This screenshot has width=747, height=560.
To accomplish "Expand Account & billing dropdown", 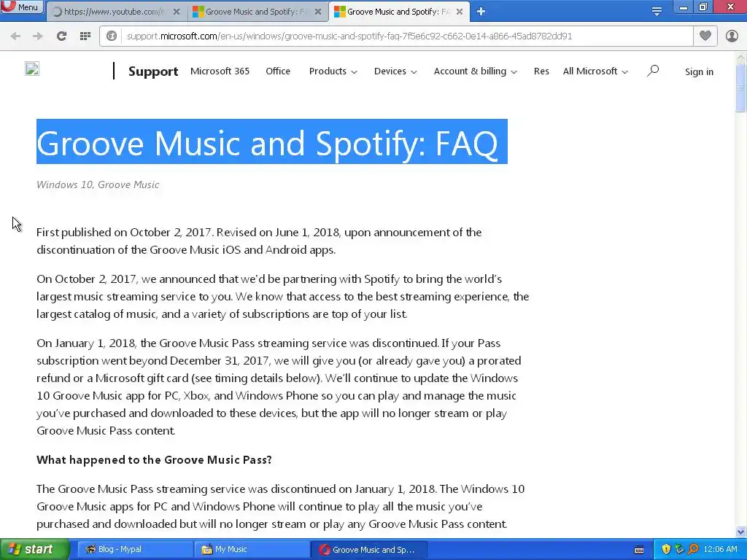I will click(x=476, y=71).
